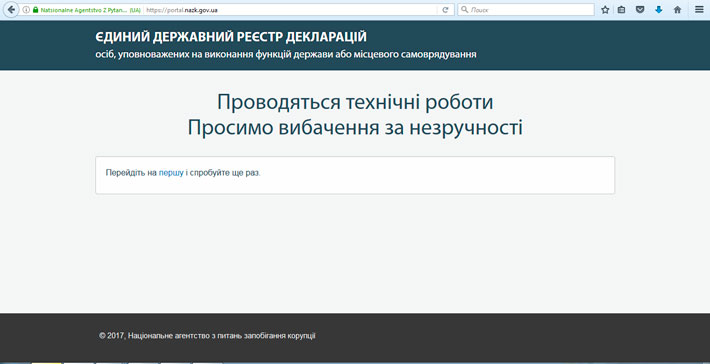Click heading 'Проводяться технічні роботи'
Image resolution: width=710 pixels, height=364 pixels.
coord(355,101)
